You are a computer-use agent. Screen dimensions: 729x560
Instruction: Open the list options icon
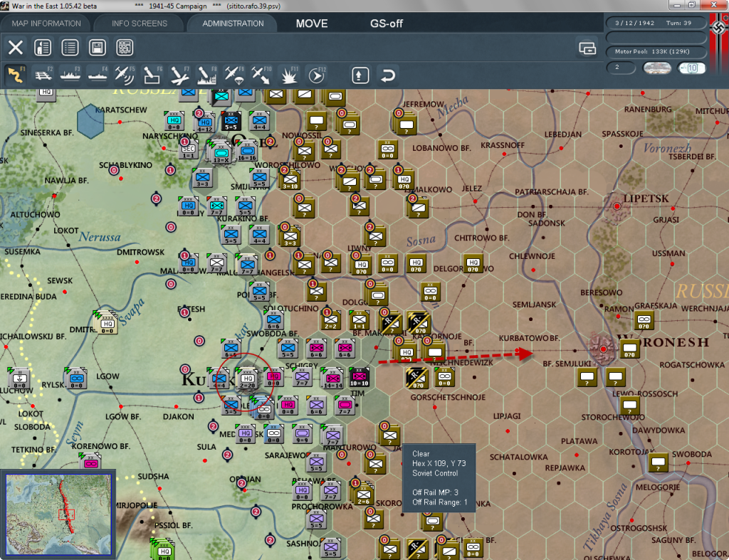point(70,48)
